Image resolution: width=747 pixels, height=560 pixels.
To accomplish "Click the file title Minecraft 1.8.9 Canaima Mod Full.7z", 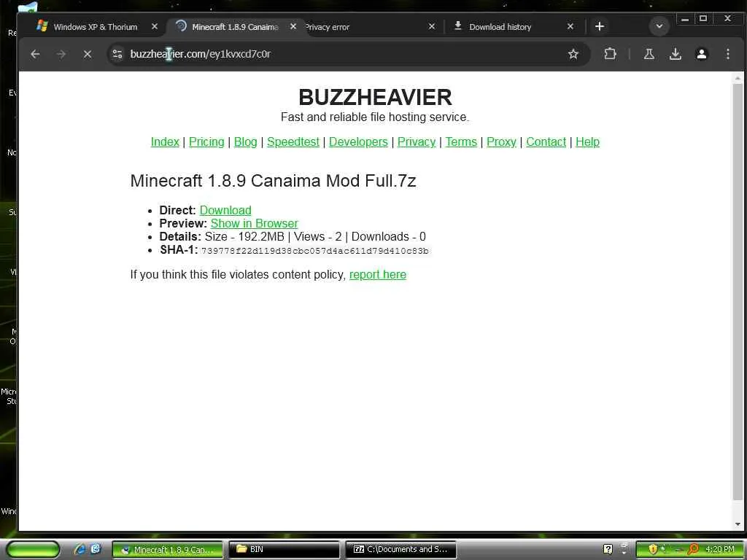I will pyautogui.click(x=273, y=181).
